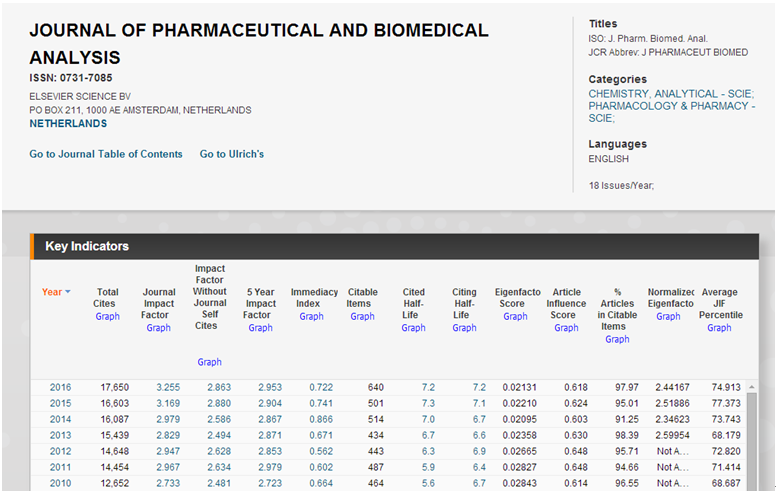This screenshot has height=491, width=776.
Task: Click the NETHERLANDS country link
Action: tap(68, 124)
